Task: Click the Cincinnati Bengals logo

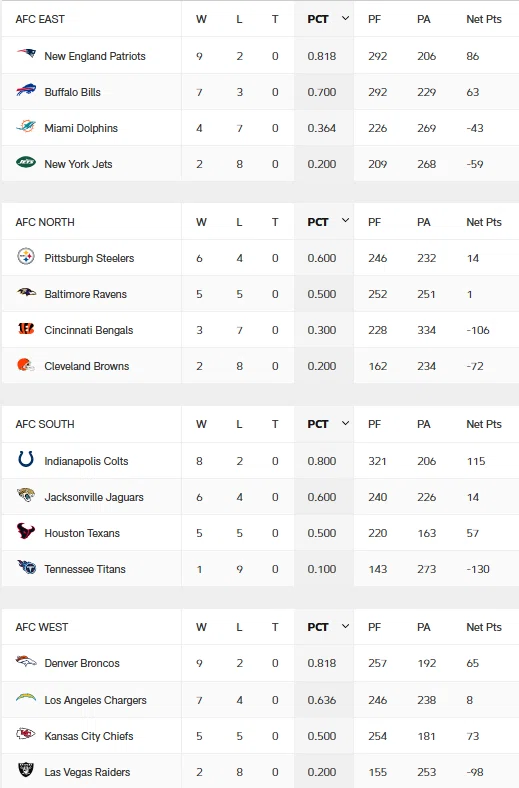Action: click(26, 329)
